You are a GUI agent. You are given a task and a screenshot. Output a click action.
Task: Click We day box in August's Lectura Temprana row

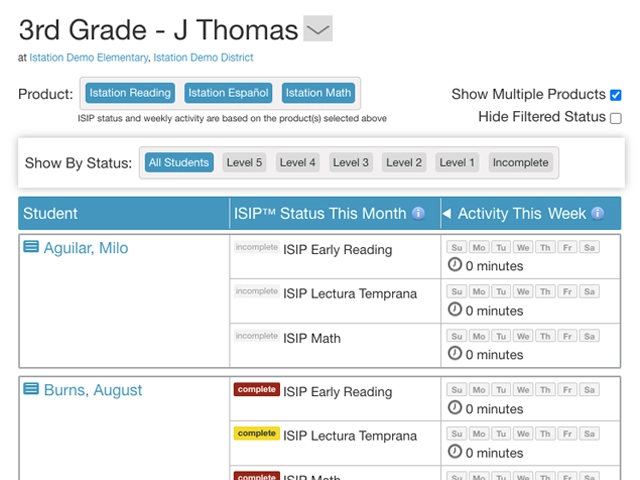[523, 433]
